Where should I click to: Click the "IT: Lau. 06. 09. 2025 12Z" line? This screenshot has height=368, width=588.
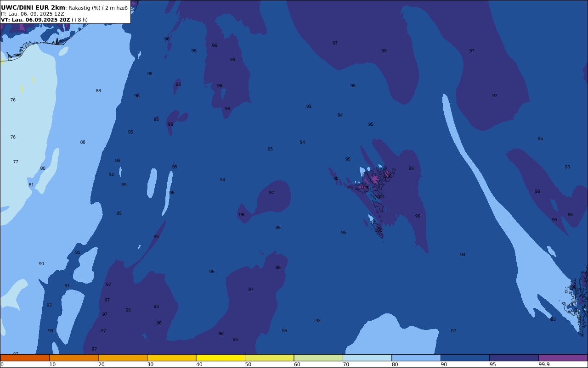(x=33, y=14)
